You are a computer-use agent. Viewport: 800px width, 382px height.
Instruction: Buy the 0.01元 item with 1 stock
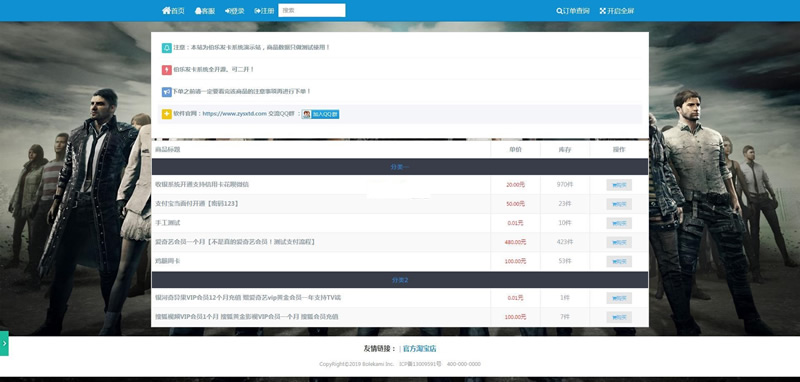[619, 298]
